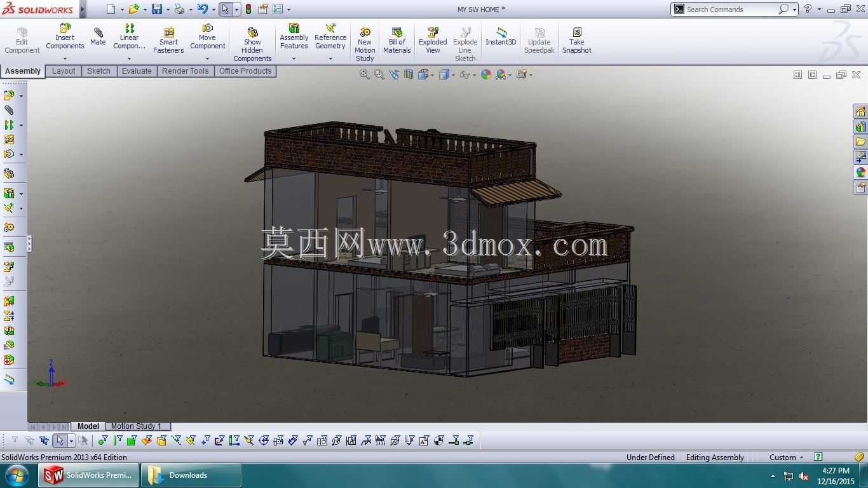The width and height of the screenshot is (868, 488).
Task: Open Appearances and Scenes task pane
Action: 860,172
